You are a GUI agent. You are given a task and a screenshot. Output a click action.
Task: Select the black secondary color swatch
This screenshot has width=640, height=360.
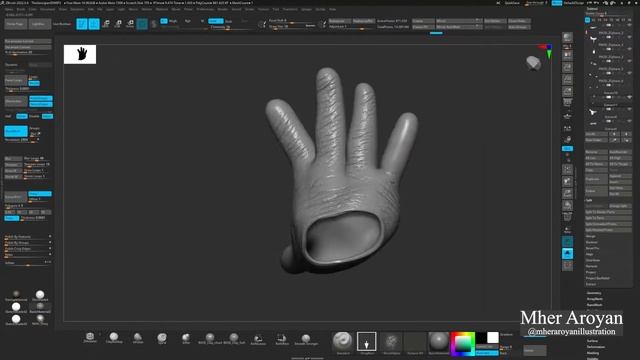[x=482, y=338]
